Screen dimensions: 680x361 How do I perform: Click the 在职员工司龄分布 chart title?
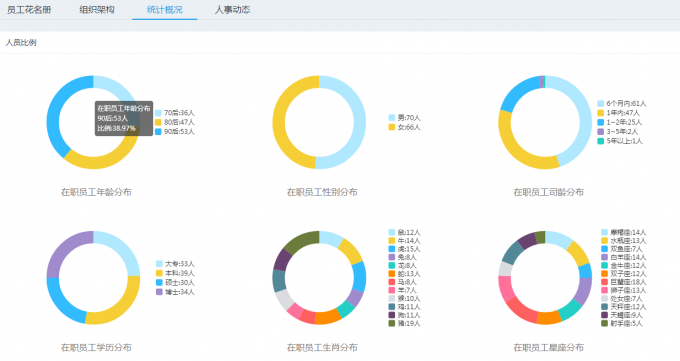coord(549,192)
